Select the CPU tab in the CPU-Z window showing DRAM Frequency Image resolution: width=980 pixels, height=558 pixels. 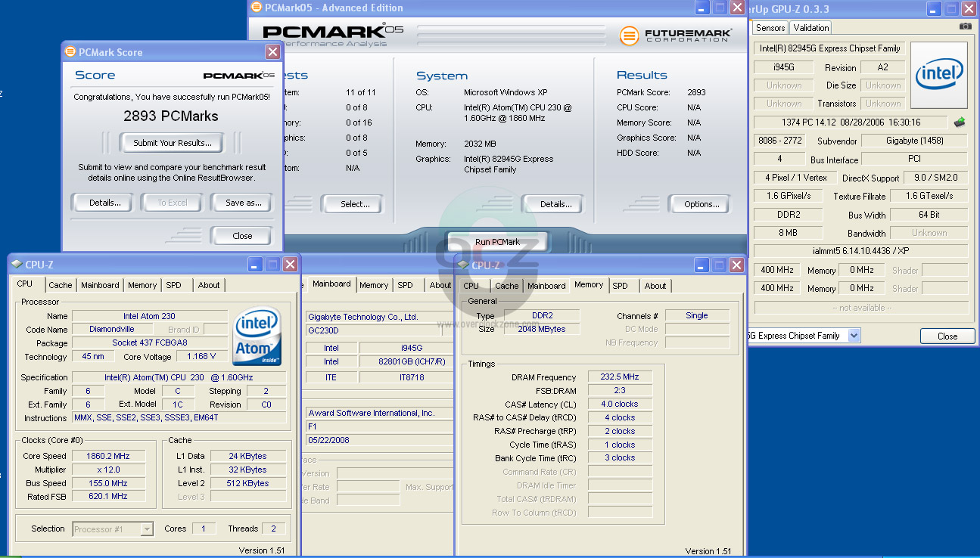(471, 286)
